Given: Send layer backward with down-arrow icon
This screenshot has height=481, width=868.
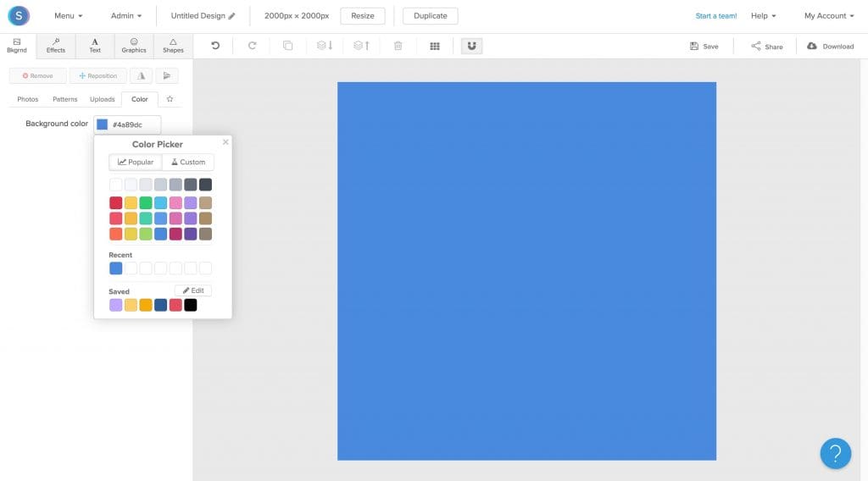Looking at the screenshot, I should tap(325, 46).
